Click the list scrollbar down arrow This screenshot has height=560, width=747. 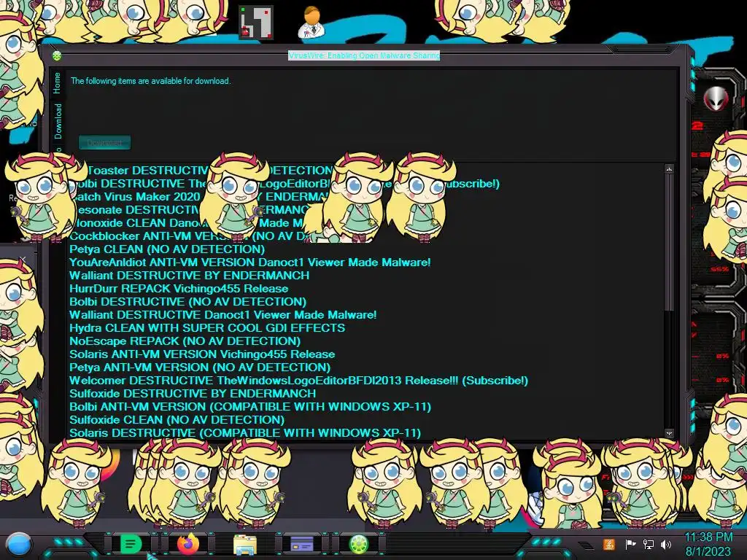(670, 433)
